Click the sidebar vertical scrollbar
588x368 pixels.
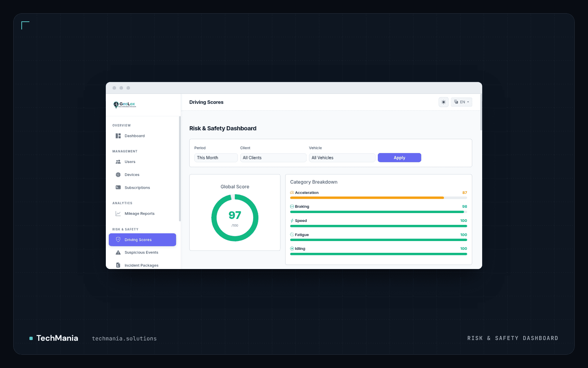click(180, 169)
